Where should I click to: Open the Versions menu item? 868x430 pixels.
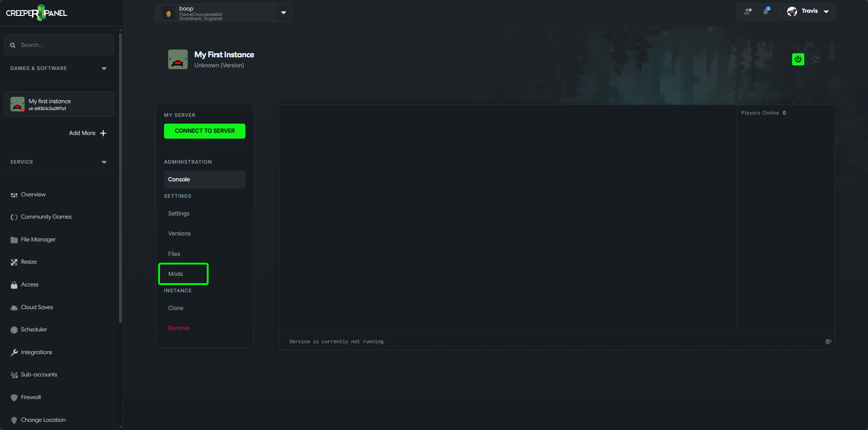point(205,234)
